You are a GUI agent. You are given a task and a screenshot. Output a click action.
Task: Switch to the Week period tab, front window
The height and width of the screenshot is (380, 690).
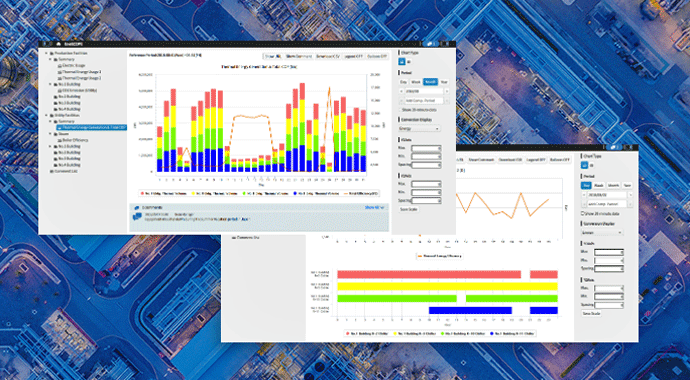click(x=416, y=82)
